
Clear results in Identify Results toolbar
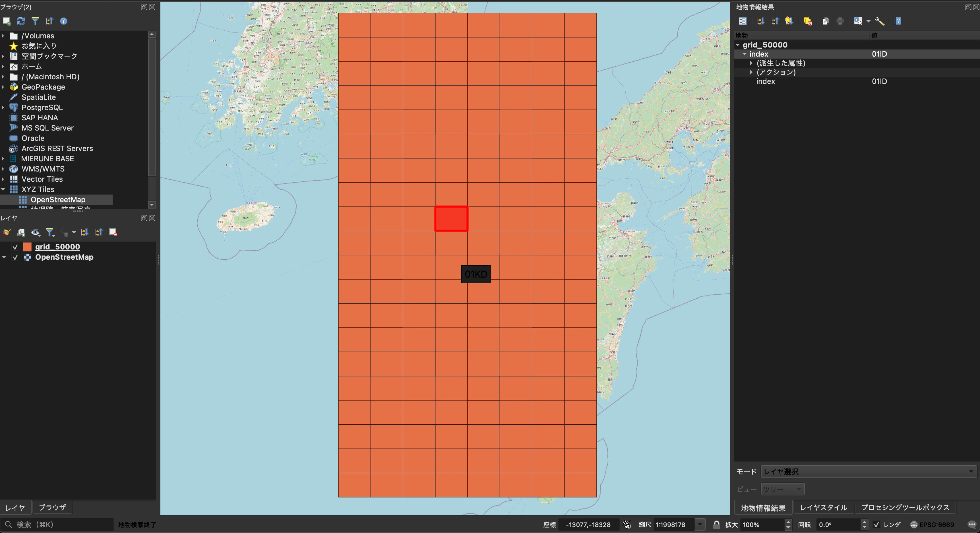point(808,21)
